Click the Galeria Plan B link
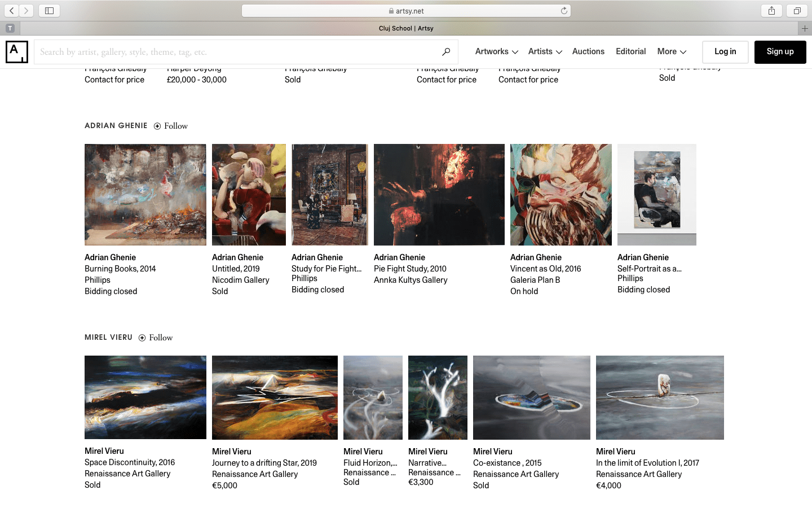The image size is (812, 508). [535, 280]
